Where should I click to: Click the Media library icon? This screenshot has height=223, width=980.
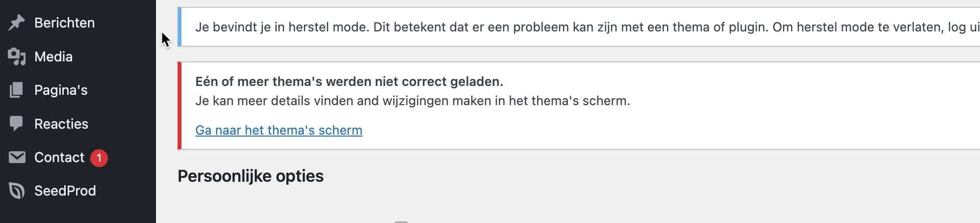pos(17,56)
